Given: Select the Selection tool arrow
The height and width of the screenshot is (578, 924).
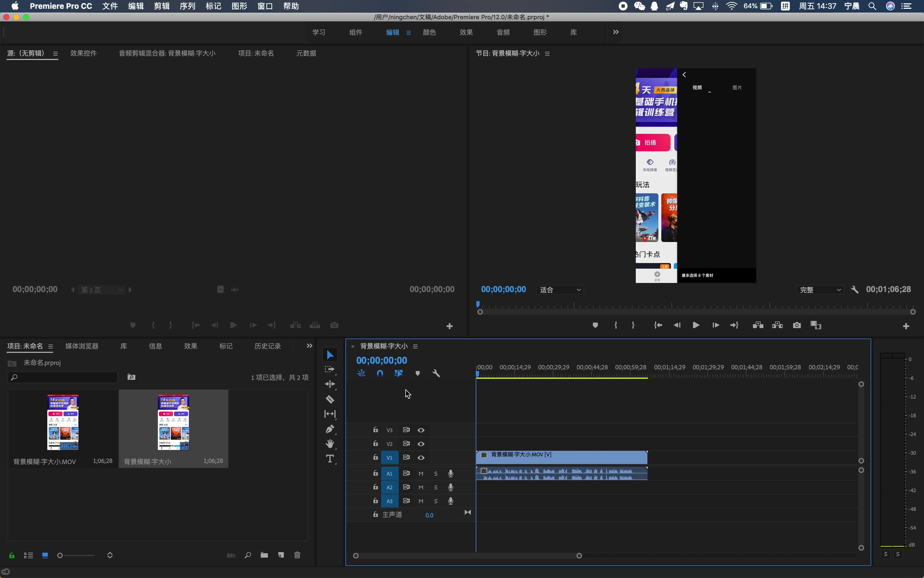Looking at the screenshot, I should tap(330, 355).
